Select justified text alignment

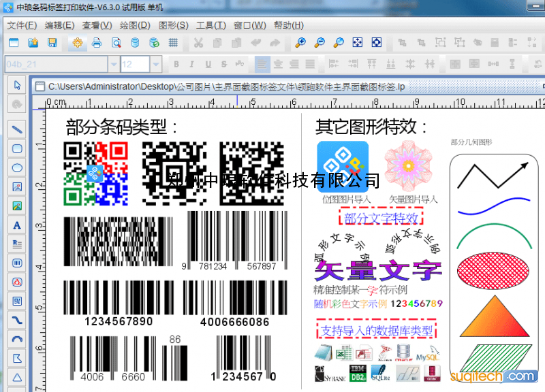click(310, 64)
